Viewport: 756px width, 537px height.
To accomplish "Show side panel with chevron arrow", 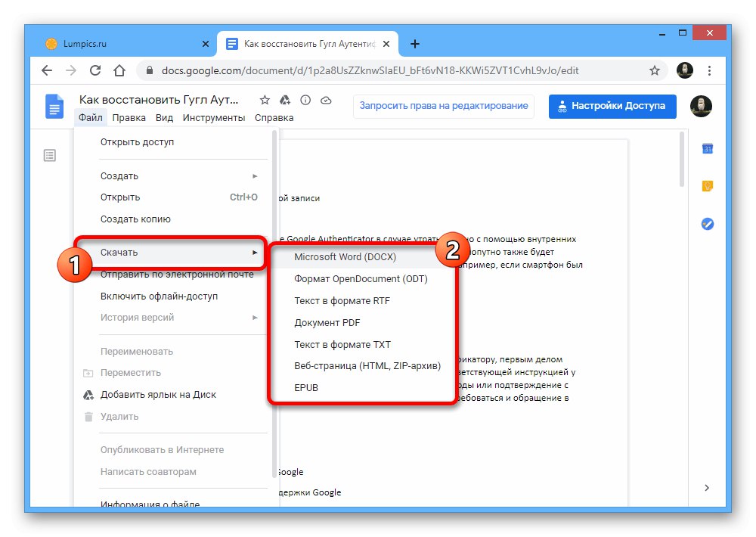I will (x=707, y=488).
